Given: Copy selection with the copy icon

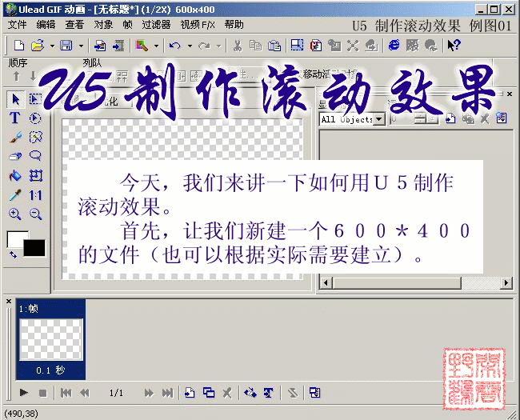Looking at the screenshot, I should [x=255, y=45].
